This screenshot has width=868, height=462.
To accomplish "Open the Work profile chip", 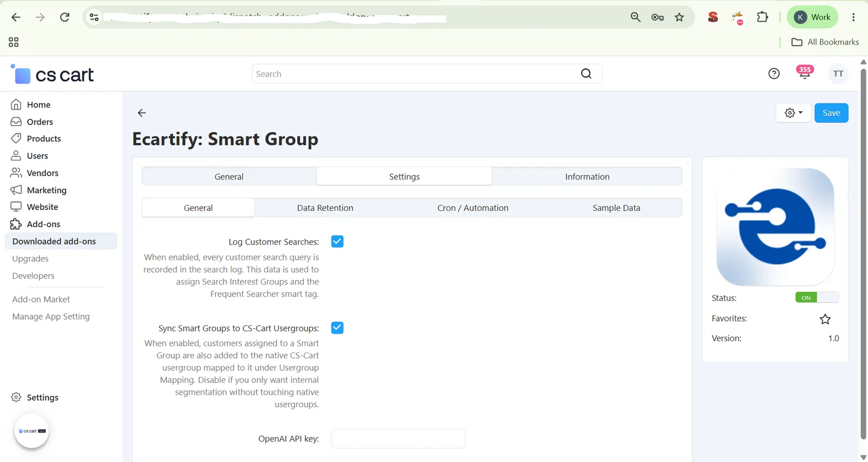I will (x=813, y=17).
